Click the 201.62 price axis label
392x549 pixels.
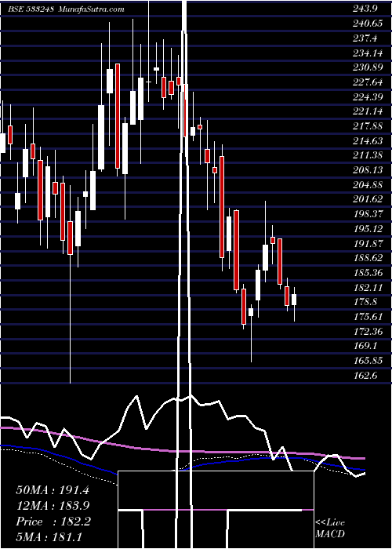pos(368,199)
